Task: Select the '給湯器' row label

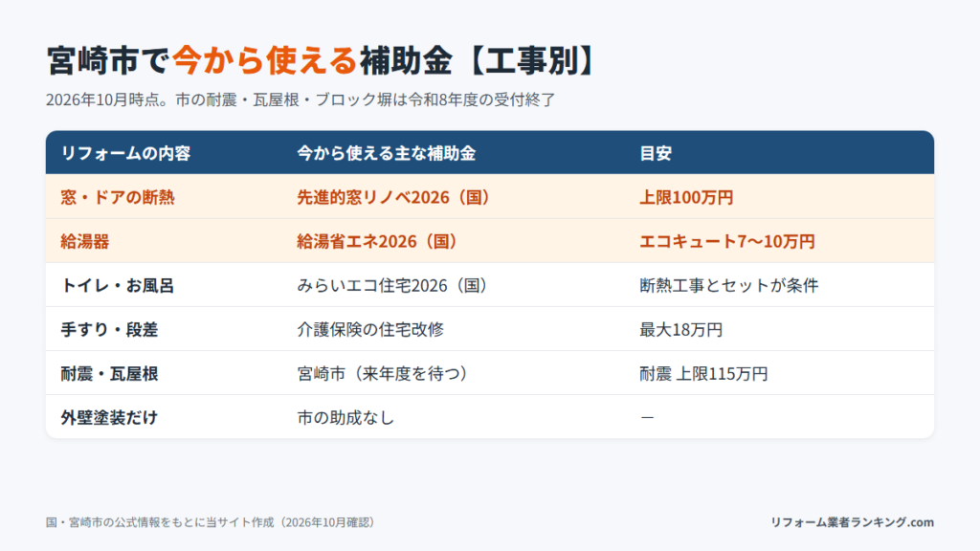Action: click(x=85, y=241)
